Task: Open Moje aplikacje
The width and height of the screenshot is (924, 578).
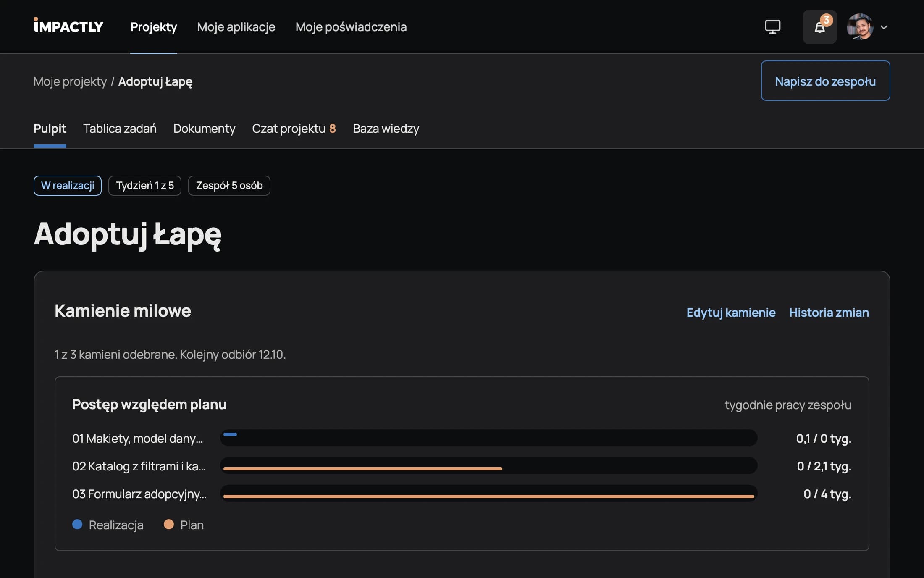Action: click(236, 27)
